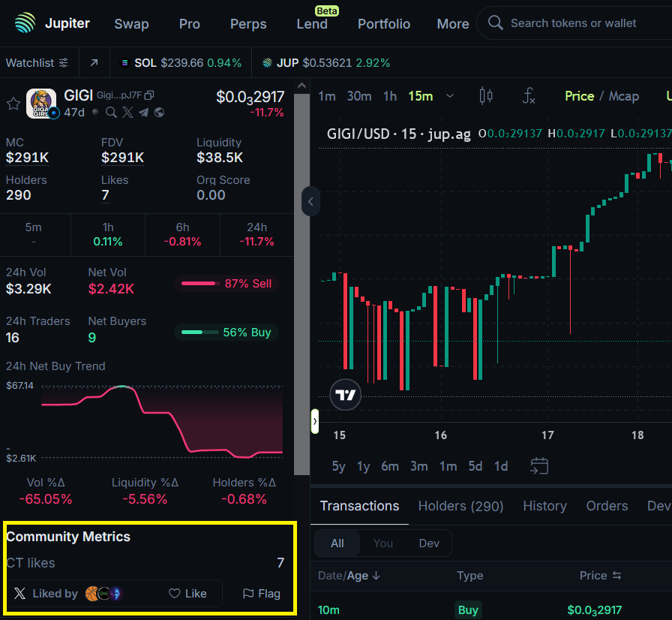The width and height of the screenshot is (672, 620).
Task: Switch to the Orders tab
Action: (x=607, y=506)
